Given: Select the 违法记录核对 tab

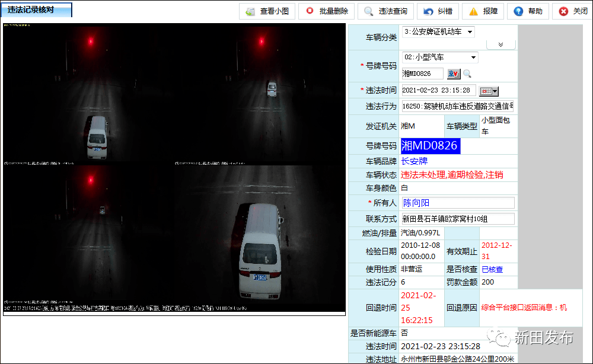Looking at the screenshot, I should click(36, 10).
